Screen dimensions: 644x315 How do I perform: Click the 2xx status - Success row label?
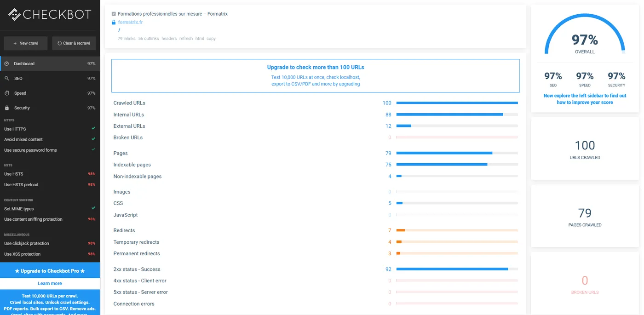pyautogui.click(x=137, y=269)
